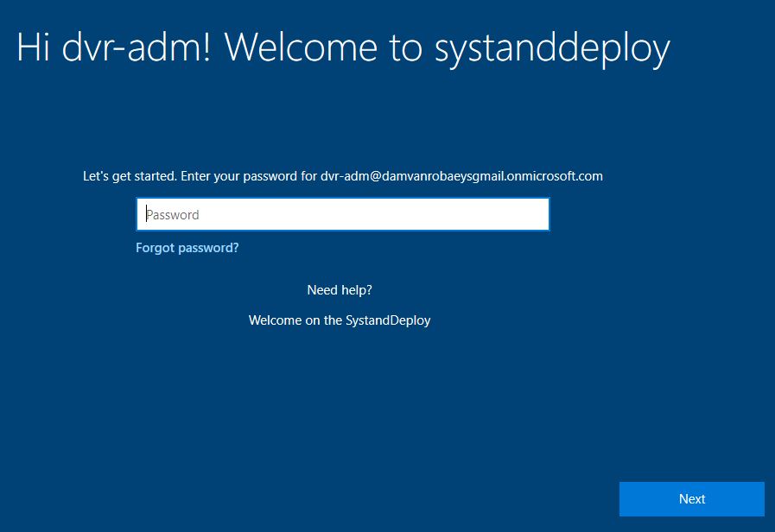The image size is (775, 532).
Task: View assistance through Need help
Action: pyautogui.click(x=340, y=289)
